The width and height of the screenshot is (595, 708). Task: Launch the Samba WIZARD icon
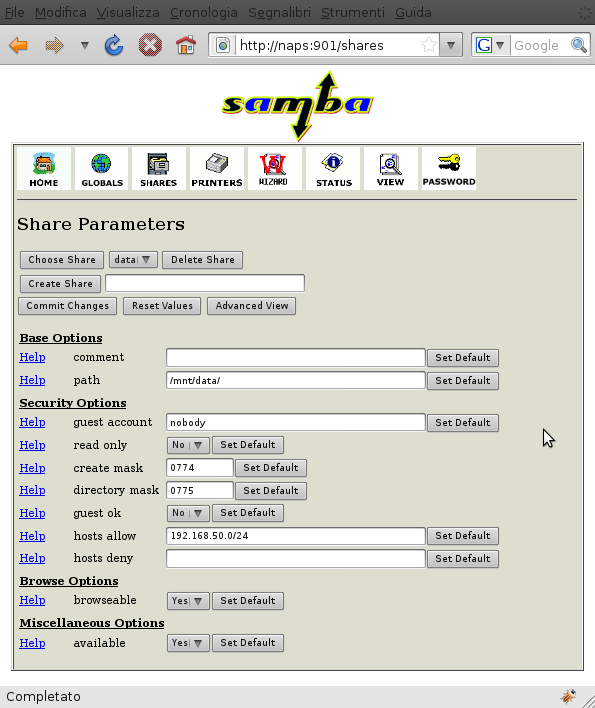click(274, 168)
